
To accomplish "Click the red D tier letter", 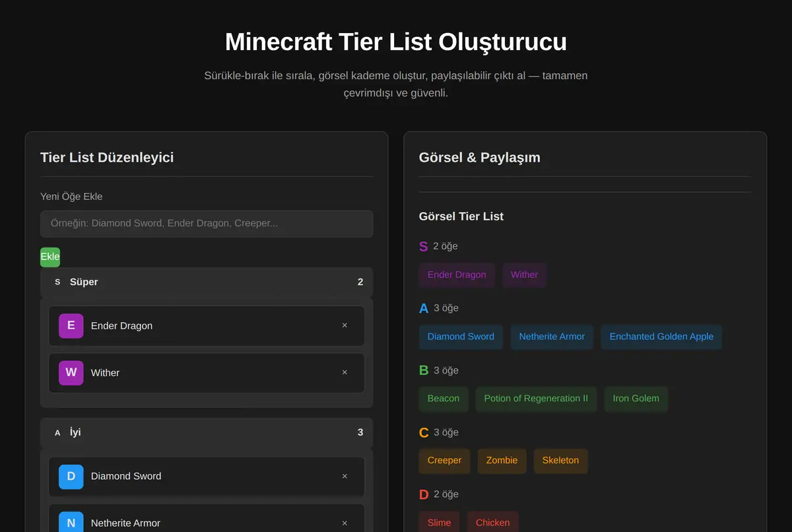I will click(x=424, y=494).
